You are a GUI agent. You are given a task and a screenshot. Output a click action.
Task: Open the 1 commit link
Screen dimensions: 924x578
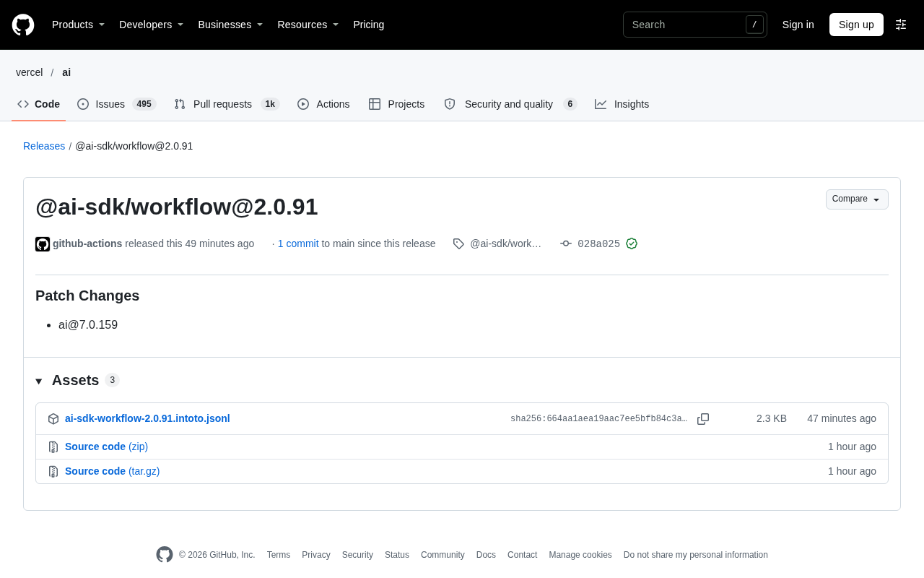298,243
